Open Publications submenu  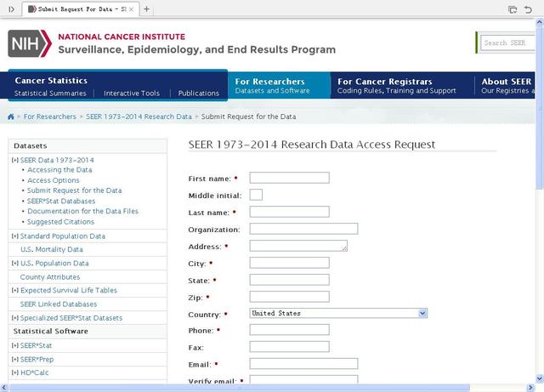(x=199, y=94)
